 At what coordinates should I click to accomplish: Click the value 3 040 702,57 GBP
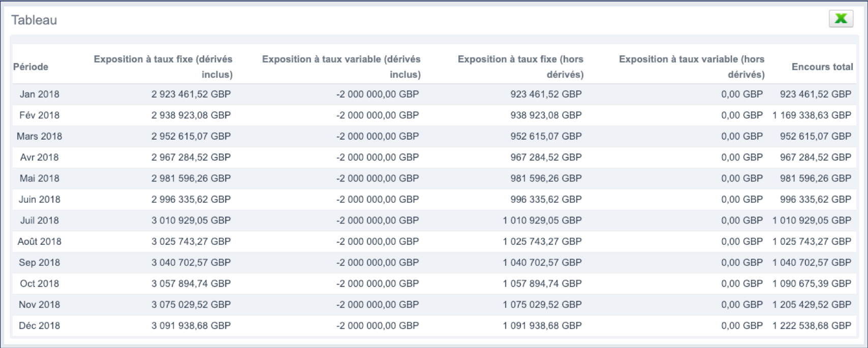click(x=191, y=263)
